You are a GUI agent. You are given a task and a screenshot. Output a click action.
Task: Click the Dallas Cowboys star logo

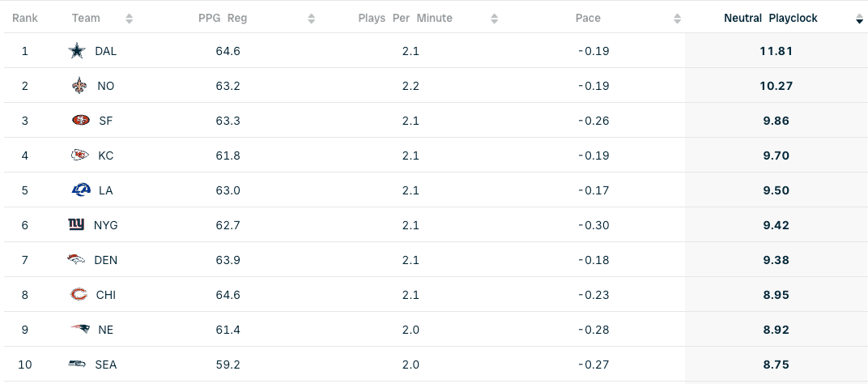click(77, 51)
